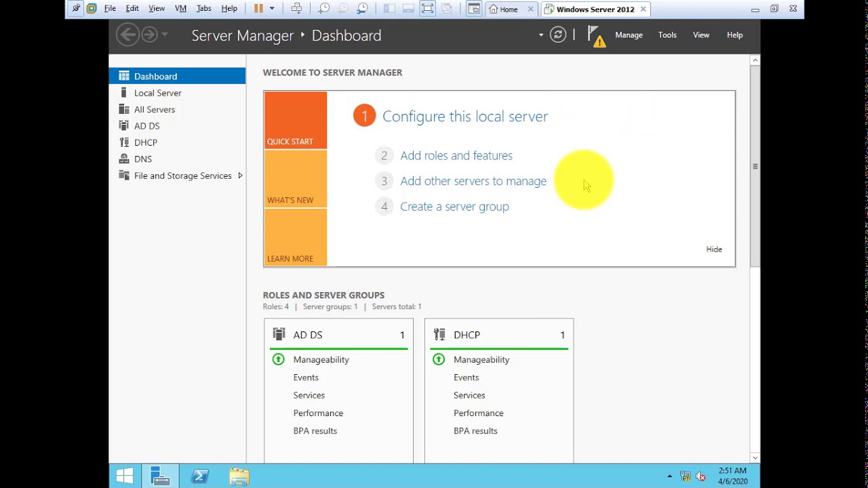Open the DHCP role tile header

pyautogui.click(x=499, y=335)
